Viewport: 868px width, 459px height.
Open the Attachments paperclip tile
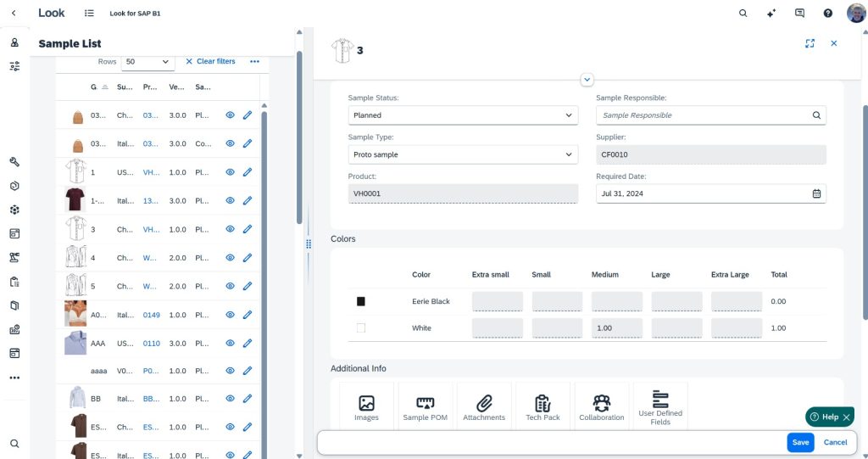click(x=484, y=407)
